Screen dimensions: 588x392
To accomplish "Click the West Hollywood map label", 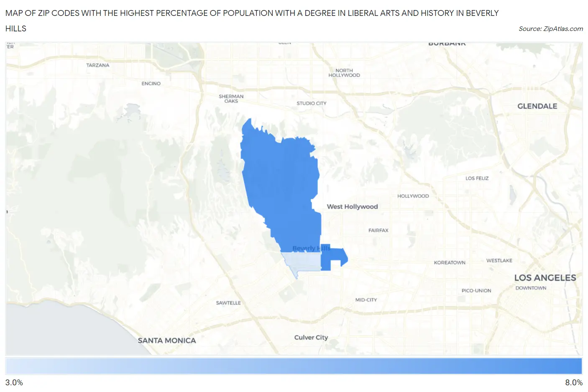I will 352,207.
